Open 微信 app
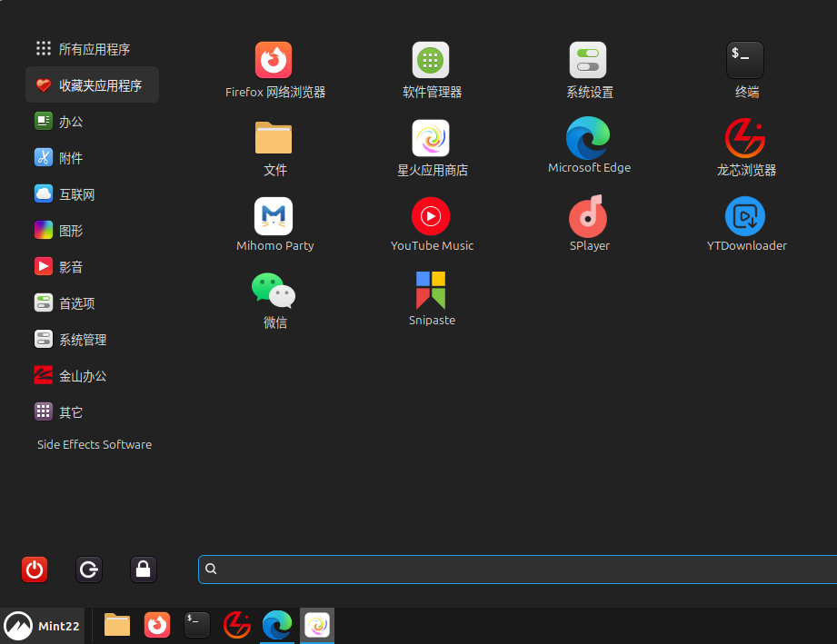Viewport: 837px width, 644px height. [274, 301]
